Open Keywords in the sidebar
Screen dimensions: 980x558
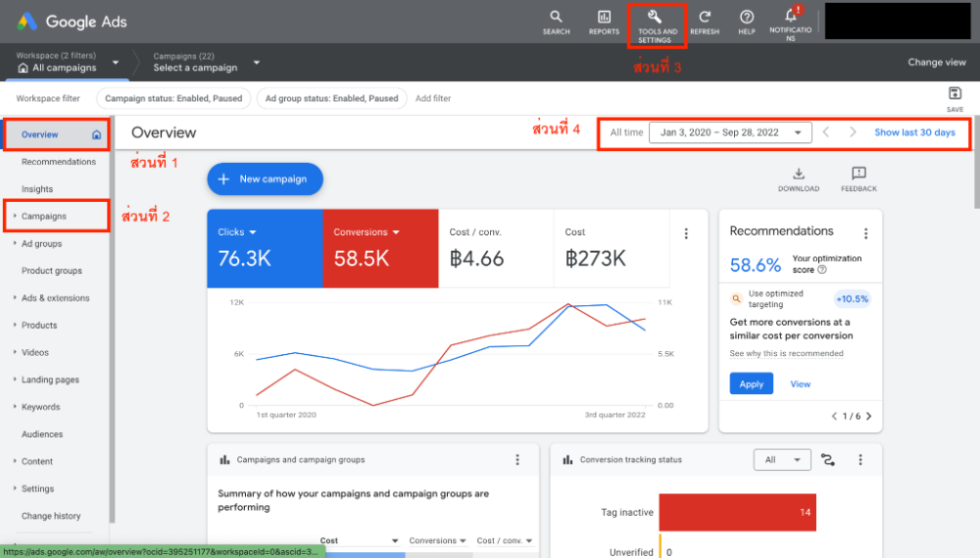40,407
